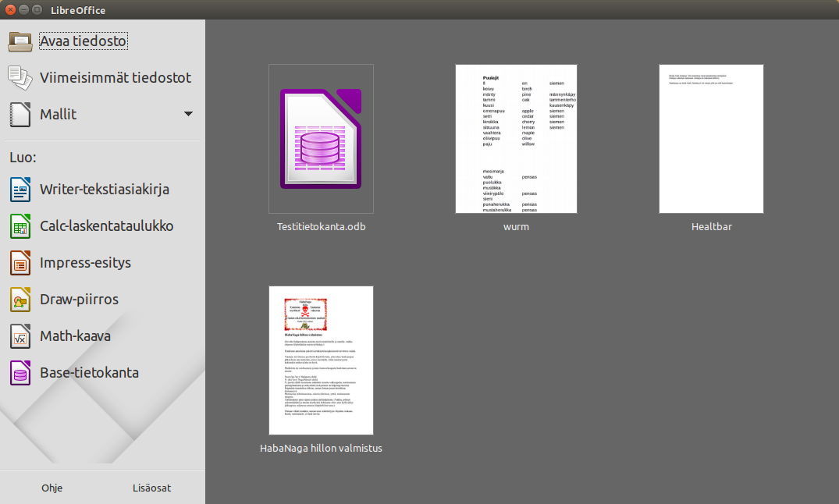Viewport: 839px width, 504px height.
Task: Expand the Mallit dropdown arrow
Action: tap(188, 114)
